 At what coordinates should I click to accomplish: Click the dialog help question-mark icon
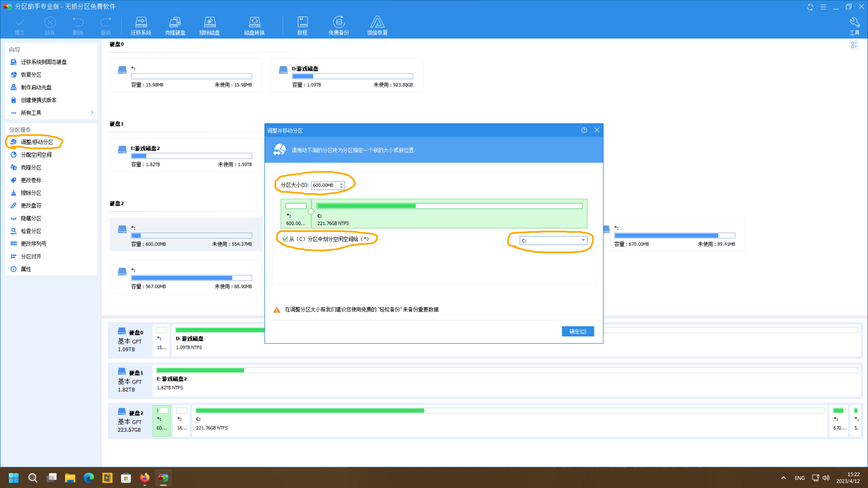tap(584, 130)
